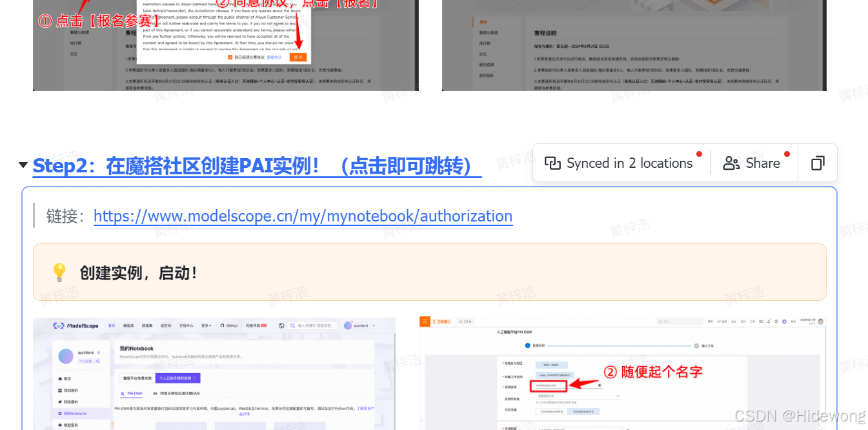Viewport: 868px width, 430px height.
Task: Switch to the 个人云账号授权实例 tab
Action: coord(178,378)
